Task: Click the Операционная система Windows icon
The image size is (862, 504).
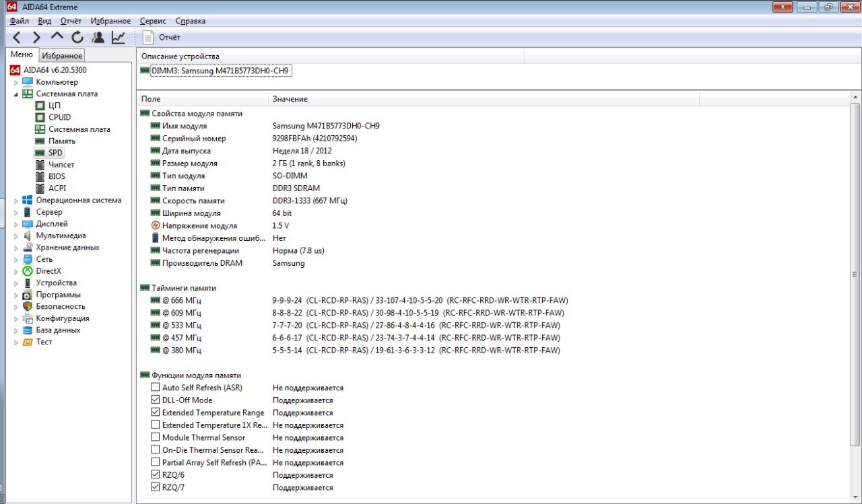Action: point(28,200)
